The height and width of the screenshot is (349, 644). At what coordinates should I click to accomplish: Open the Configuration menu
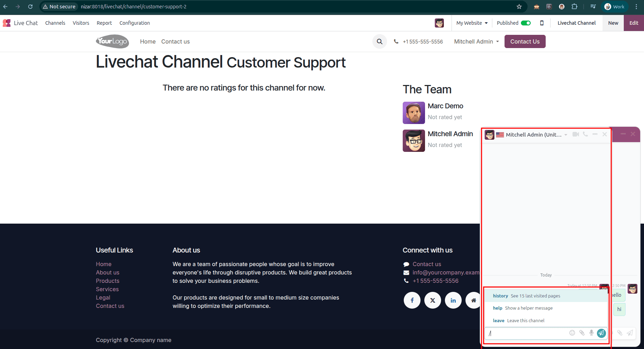135,23
